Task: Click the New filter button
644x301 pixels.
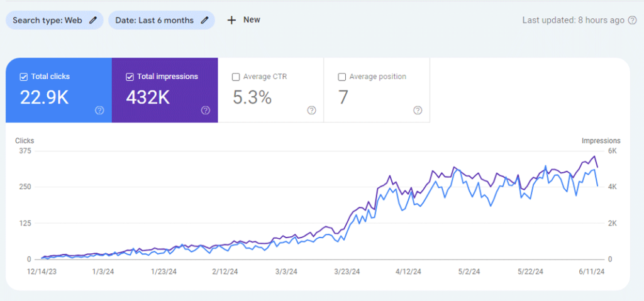Action: (x=244, y=20)
